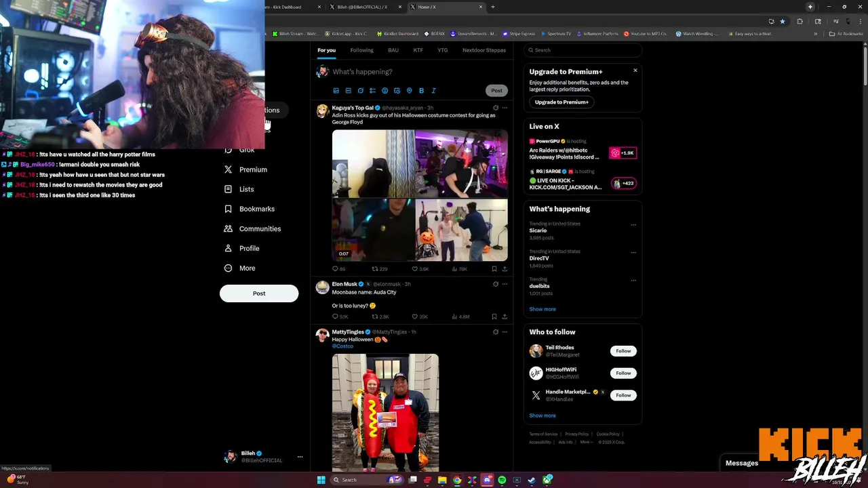
Task: Add a poll to the new post
Action: pos(372,91)
